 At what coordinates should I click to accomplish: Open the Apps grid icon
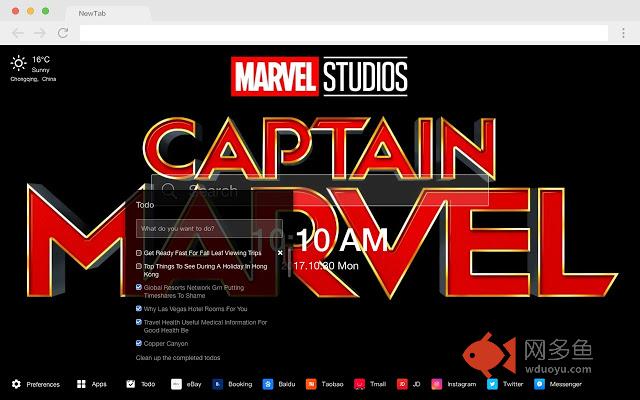pos(81,384)
